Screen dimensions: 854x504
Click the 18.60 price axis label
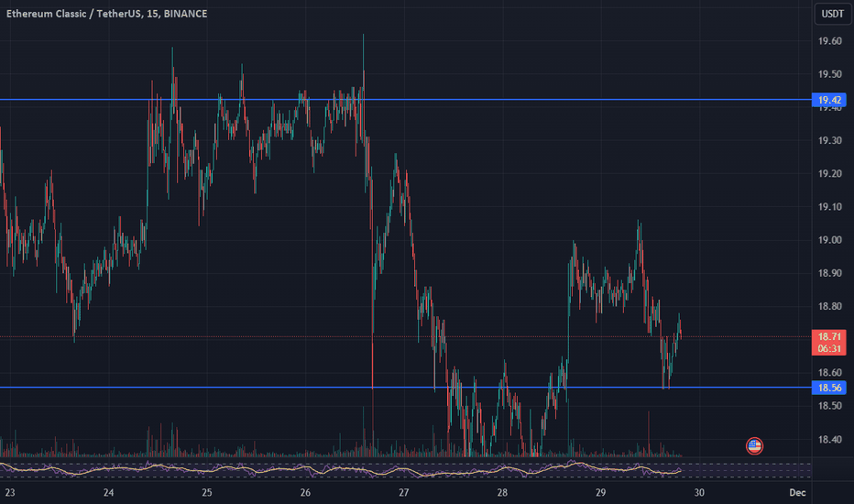(829, 373)
